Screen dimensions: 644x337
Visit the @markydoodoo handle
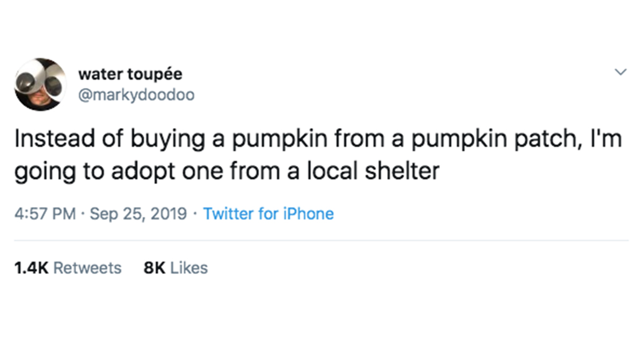click(x=136, y=96)
